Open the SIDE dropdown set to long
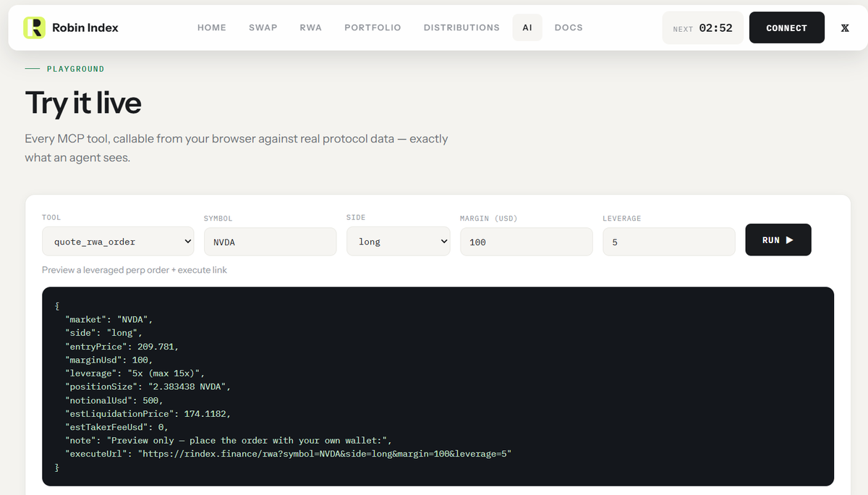 pos(398,242)
